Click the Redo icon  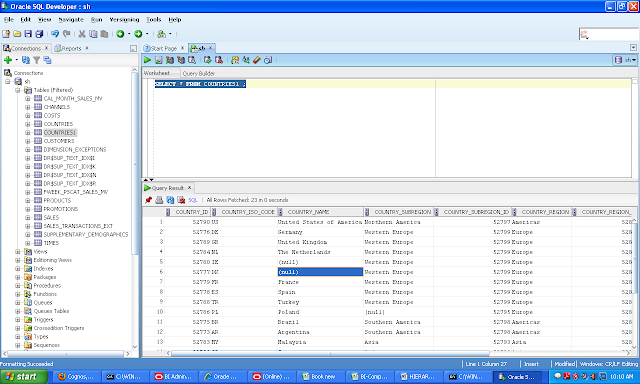[67, 34]
